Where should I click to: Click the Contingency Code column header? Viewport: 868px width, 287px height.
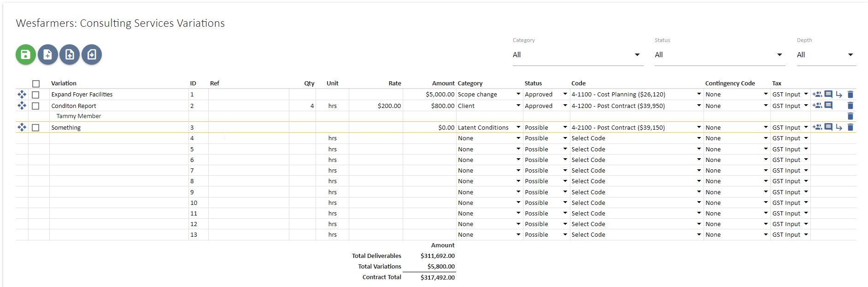coord(730,83)
